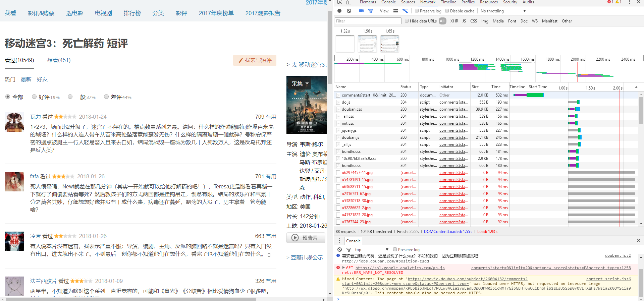Sort requests by Size column header
644x301 pixels.
[x=480, y=87]
